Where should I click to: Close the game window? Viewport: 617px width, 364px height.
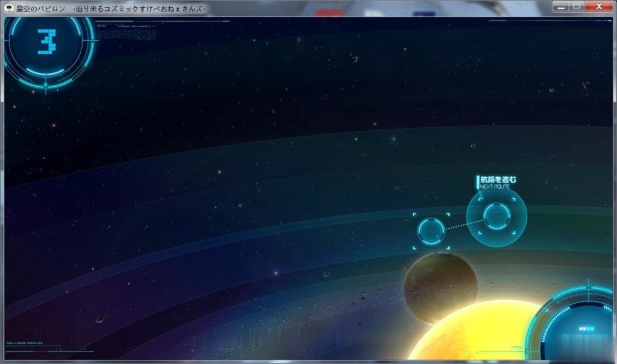[599, 7]
